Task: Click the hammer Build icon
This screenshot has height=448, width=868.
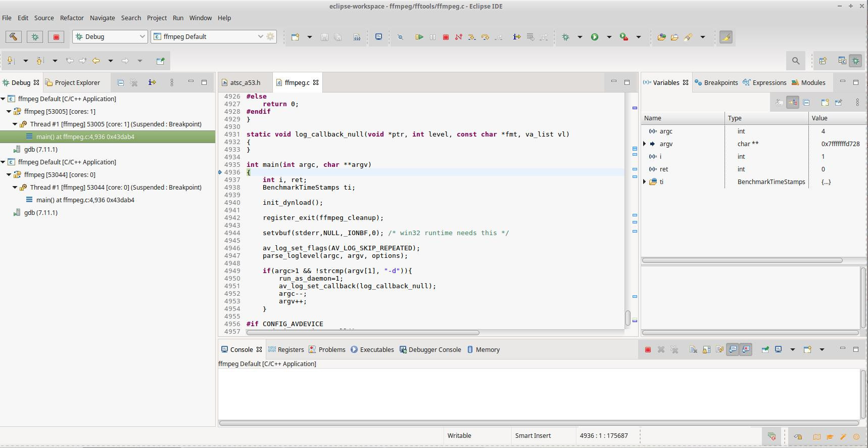Action: (13, 37)
